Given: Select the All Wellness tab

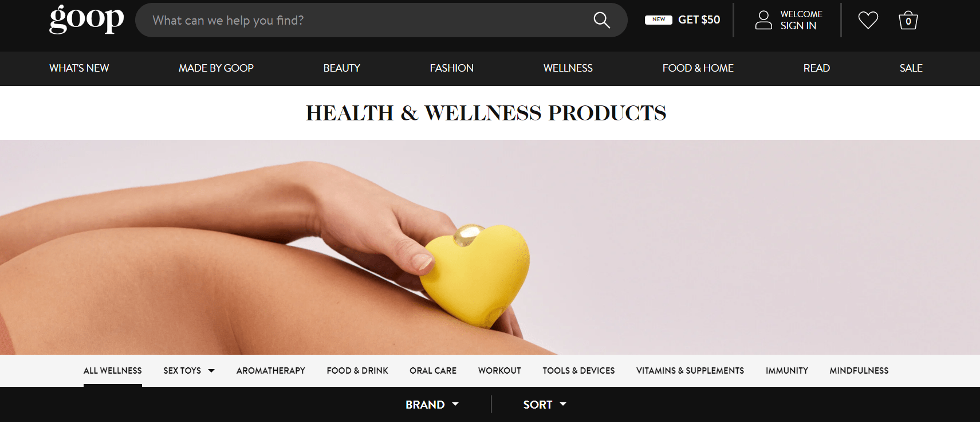Looking at the screenshot, I should click(113, 371).
